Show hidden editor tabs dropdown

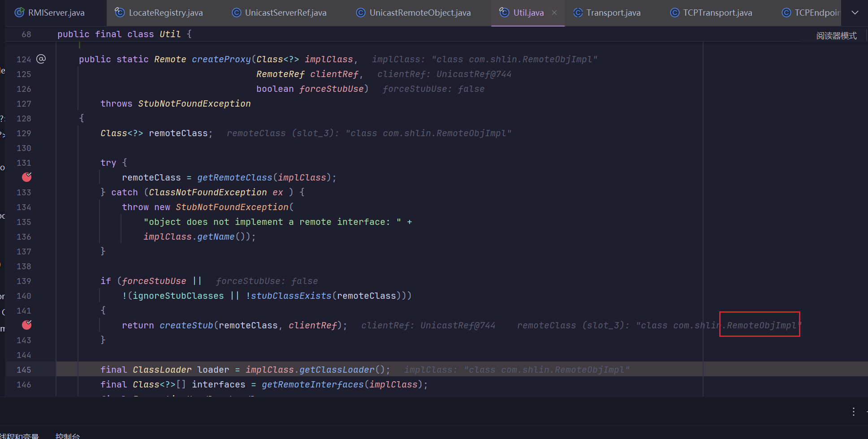pos(855,13)
